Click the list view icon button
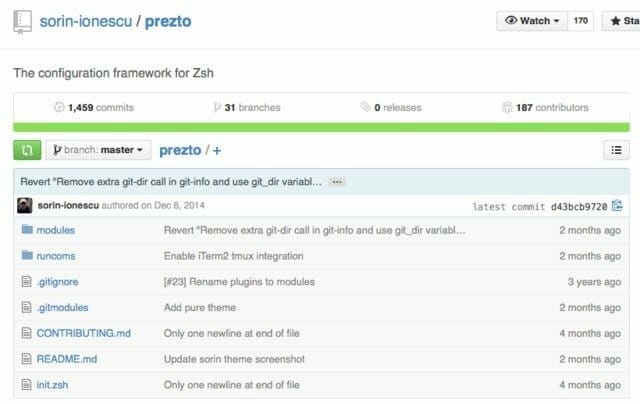The width and height of the screenshot is (640, 404). (616, 150)
